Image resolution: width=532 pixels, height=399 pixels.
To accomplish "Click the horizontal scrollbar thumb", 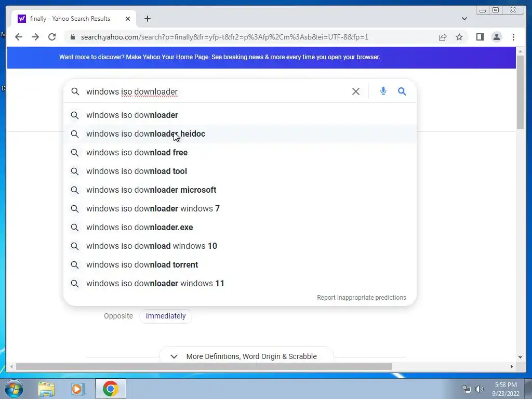I will [204, 366].
